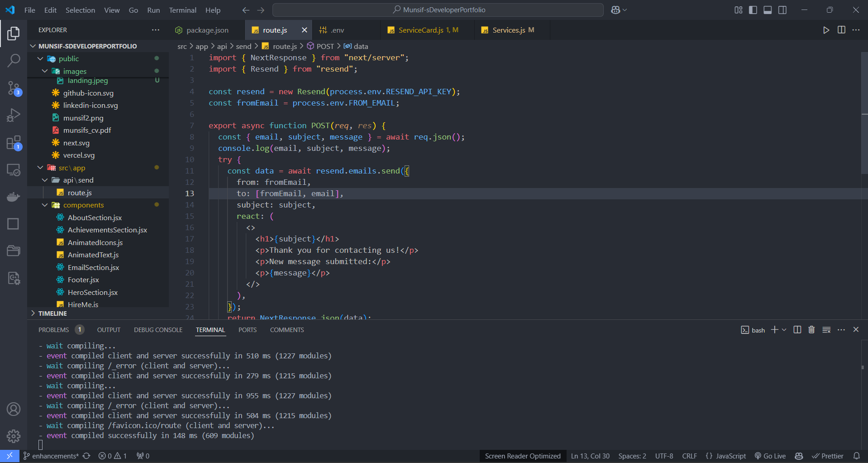Screen dimensions: 868x463
Task: Toggle Screen Reader Optimized status
Action: pos(523,456)
